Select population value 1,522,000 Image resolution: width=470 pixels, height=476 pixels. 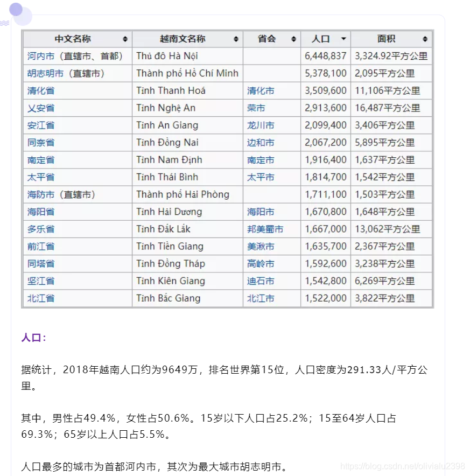tap(326, 298)
